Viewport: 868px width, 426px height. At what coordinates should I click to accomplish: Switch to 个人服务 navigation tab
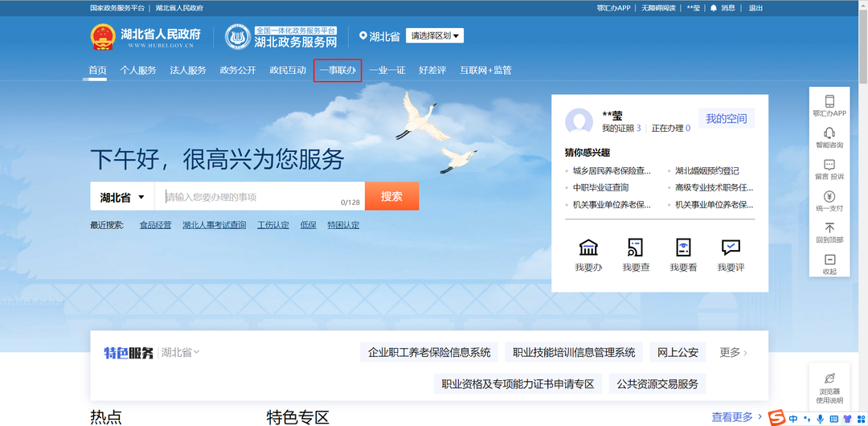tap(138, 71)
